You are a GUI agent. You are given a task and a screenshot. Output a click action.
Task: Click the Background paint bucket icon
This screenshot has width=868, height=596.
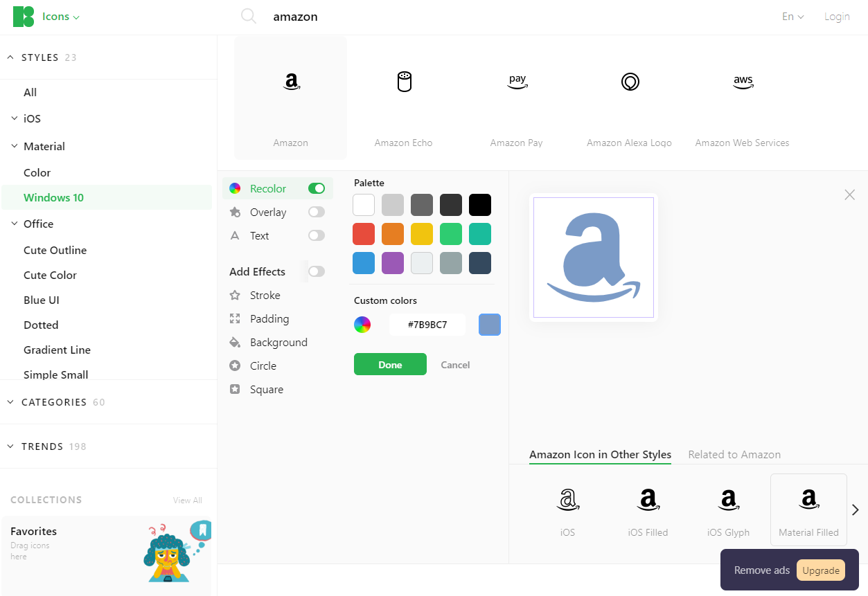(x=235, y=342)
